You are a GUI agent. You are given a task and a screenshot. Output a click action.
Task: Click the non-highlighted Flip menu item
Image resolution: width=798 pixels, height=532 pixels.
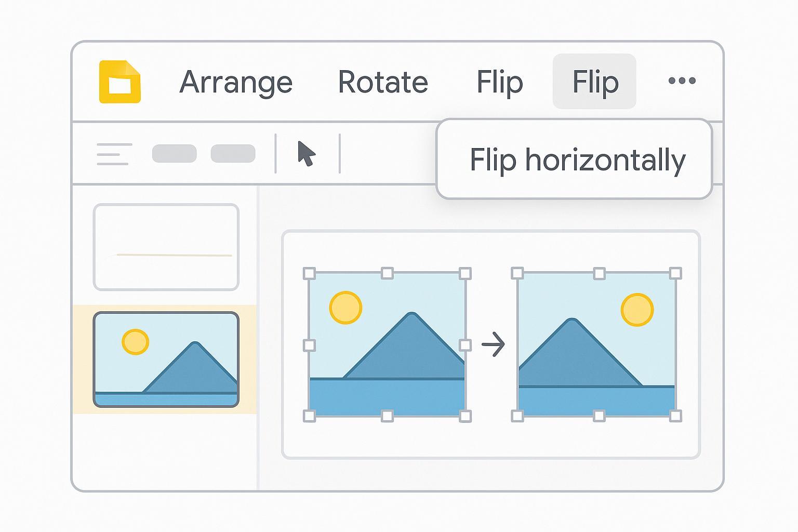(499, 82)
